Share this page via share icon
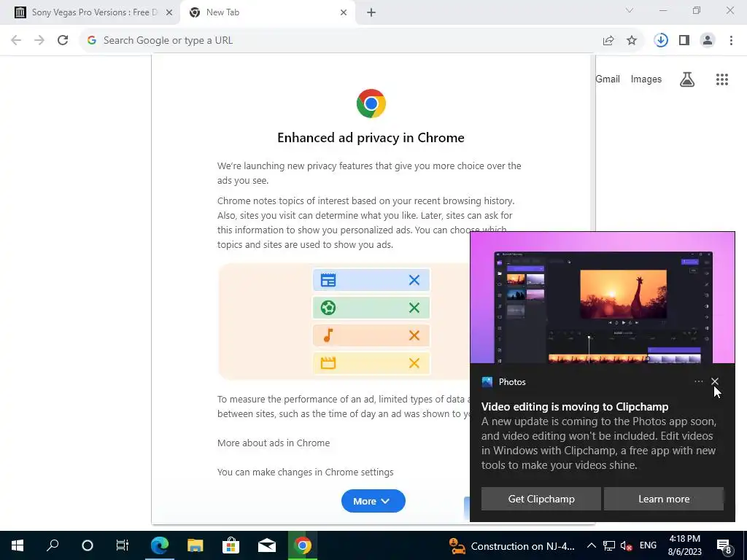 (608, 41)
